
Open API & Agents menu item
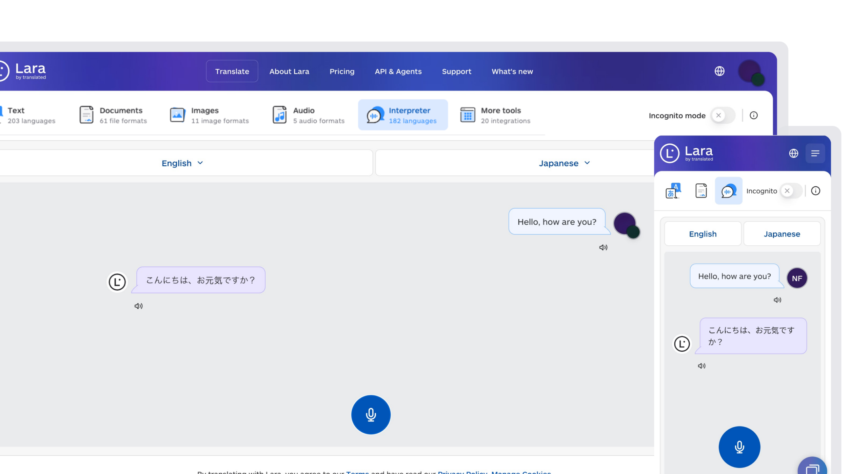[x=398, y=71]
